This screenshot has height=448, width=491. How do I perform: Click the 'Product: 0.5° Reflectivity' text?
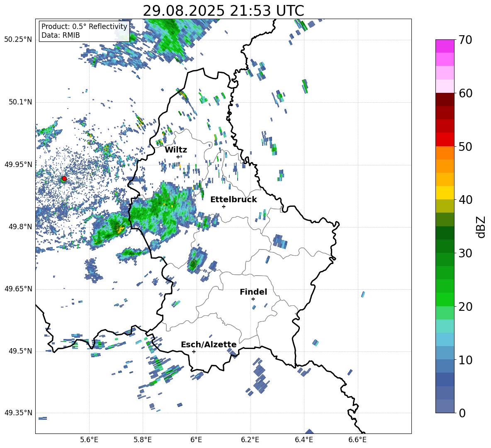tap(84, 26)
